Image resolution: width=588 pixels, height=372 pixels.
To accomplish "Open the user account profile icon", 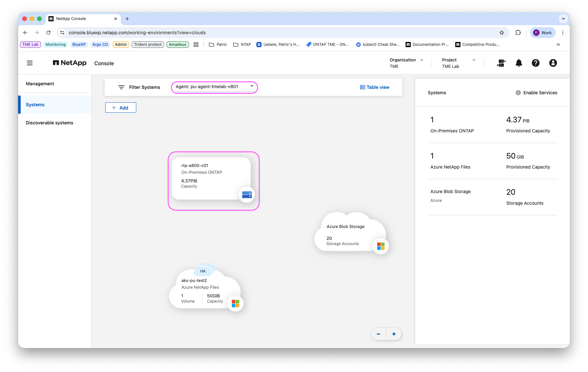I will pos(553,63).
